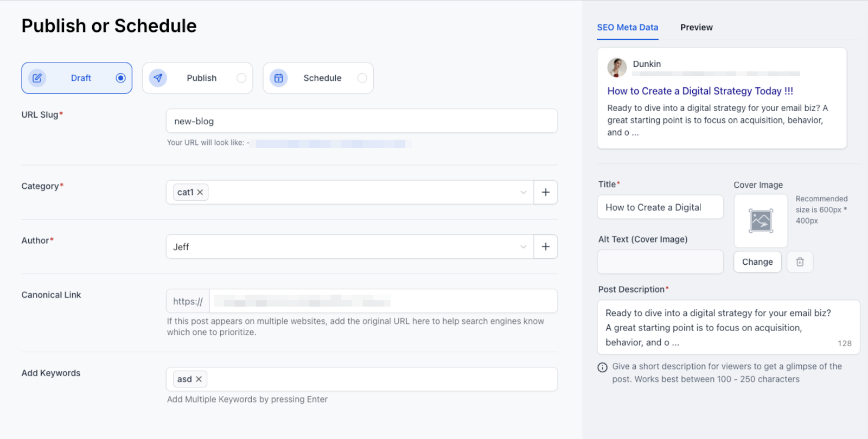Click plus icon to add new category
Viewport: 868px width, 439px height.
click(x=545, y=192)
